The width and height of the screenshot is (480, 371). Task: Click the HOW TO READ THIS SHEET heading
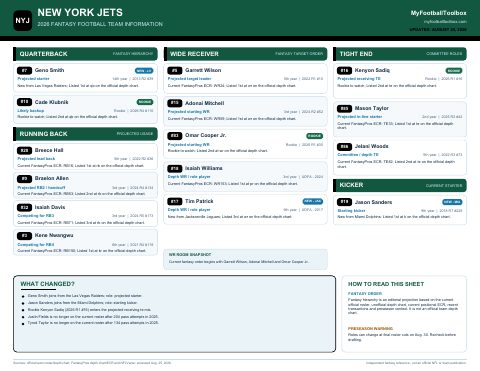[x=386, y=284]
